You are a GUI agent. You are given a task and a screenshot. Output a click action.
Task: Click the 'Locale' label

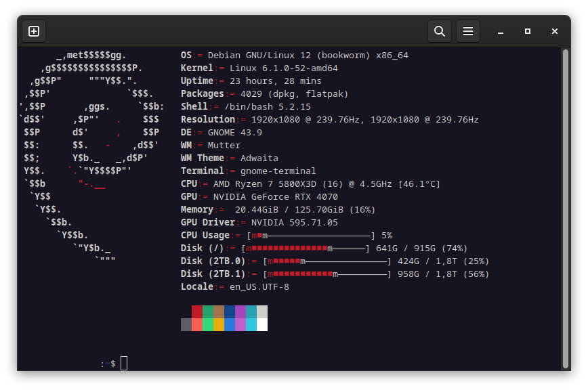(x=197, y=287)
